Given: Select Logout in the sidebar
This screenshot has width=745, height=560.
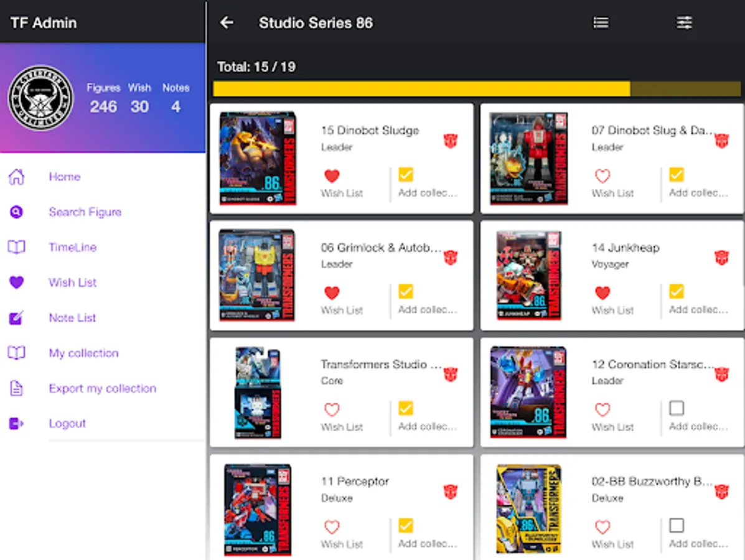Looking at the screenshot, I should [x=67, y=423].
